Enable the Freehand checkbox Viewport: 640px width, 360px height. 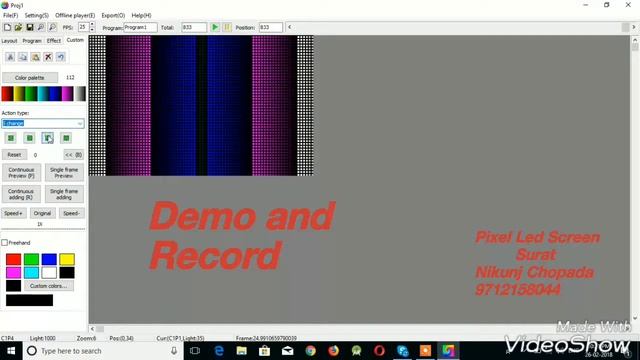click(x=4, y=242)
